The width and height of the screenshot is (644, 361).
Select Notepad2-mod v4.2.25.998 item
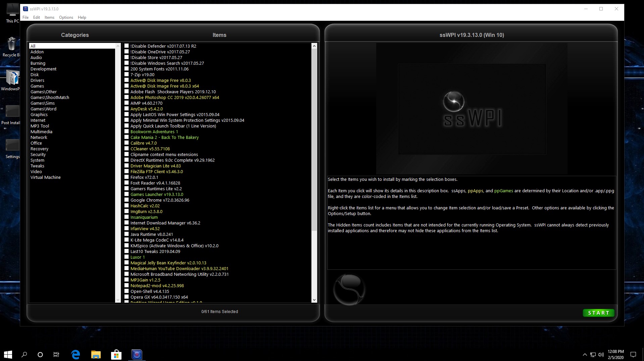pyautogui.click(x=157, y=286)
